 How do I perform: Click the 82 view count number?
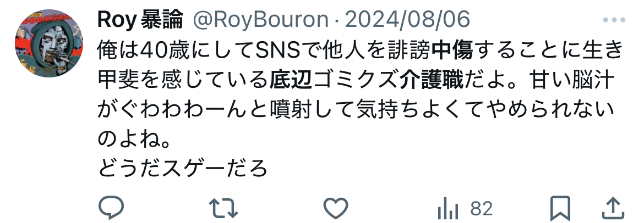click(x=481, y=208)
